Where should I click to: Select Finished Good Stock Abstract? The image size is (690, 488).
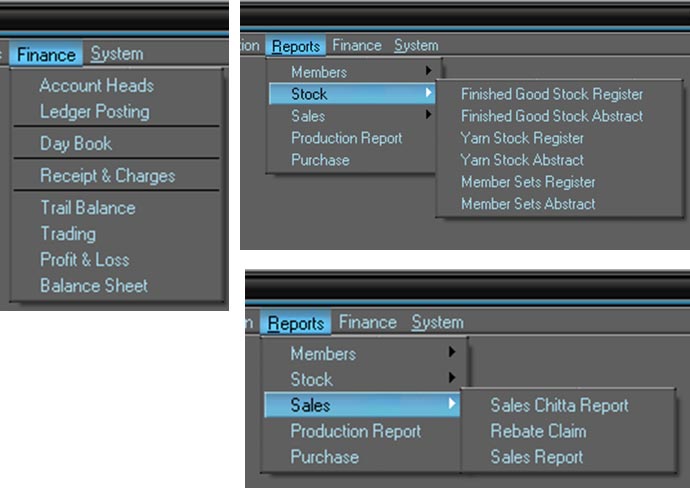pos(552,116)
